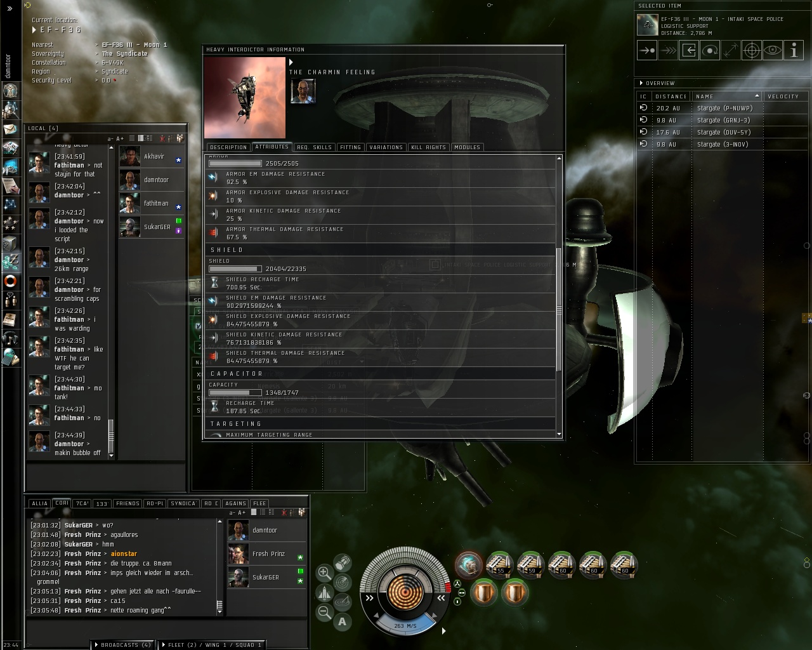Switch to the Req. Skills tab
The image size is (812, 650).
click(314, 147)
